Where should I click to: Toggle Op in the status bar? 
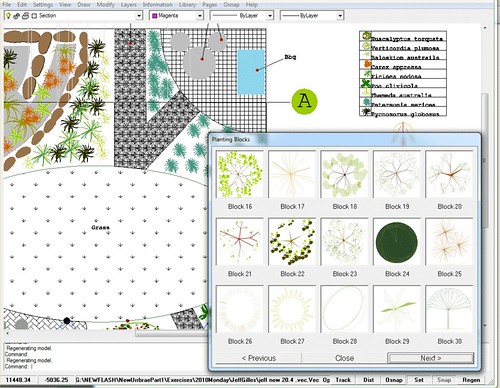(x=326, y=380)
